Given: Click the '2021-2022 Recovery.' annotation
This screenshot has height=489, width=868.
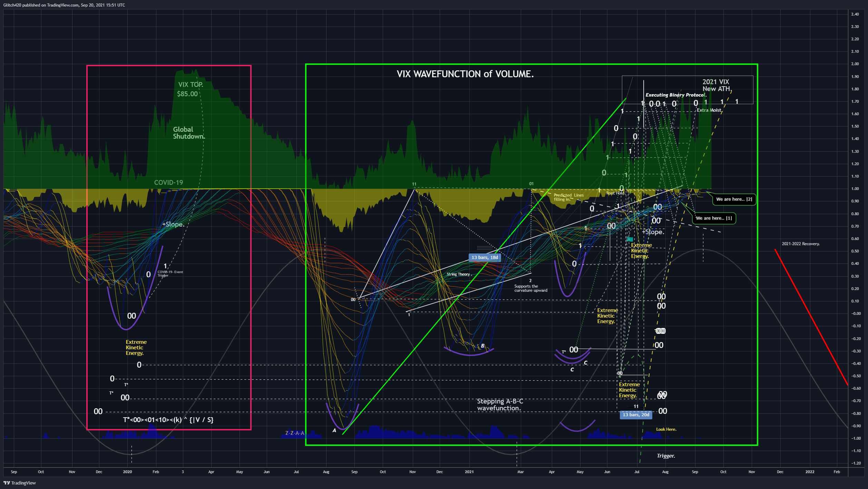Looking at the screenshot, I should click(800, 244).
